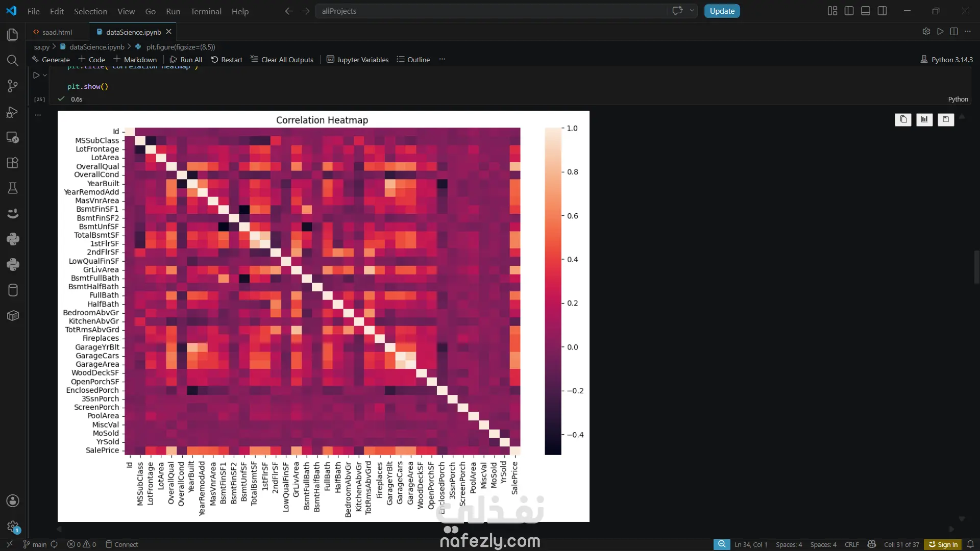980x551 pixels.
Task: Run notebook from editor title play icon
Action: [940, 32]
